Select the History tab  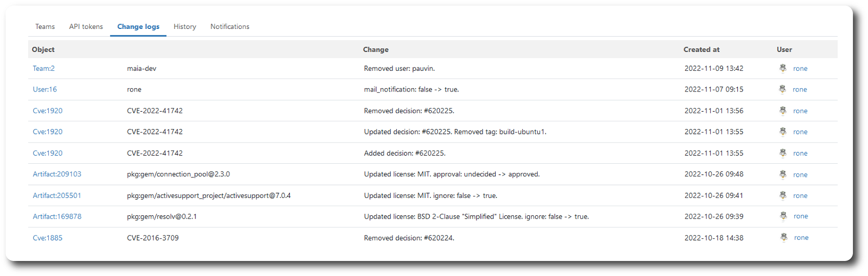pos(185,27)
